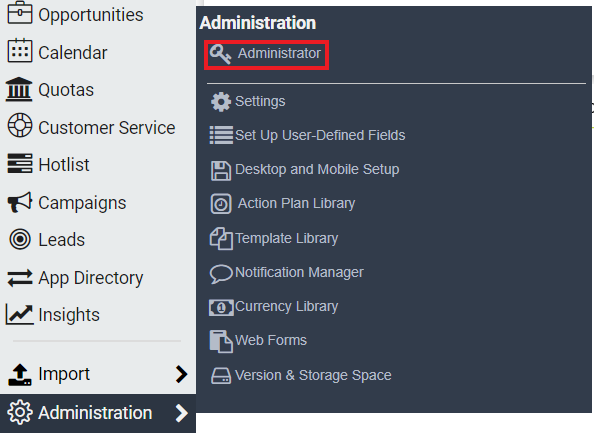
Task: Click the Template Library pages icon
Action: 221,239
